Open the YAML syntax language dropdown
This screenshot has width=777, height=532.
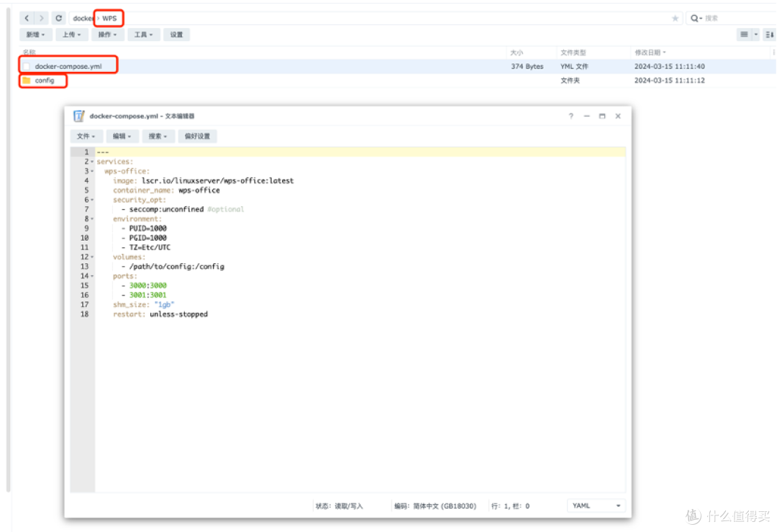(595, 505)
